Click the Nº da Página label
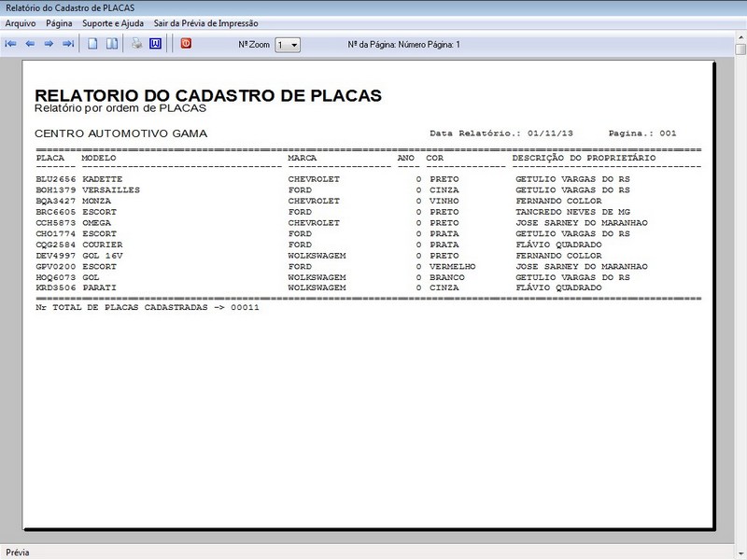Viewport: 747px width, 560px height. click(x=404, y=45)
